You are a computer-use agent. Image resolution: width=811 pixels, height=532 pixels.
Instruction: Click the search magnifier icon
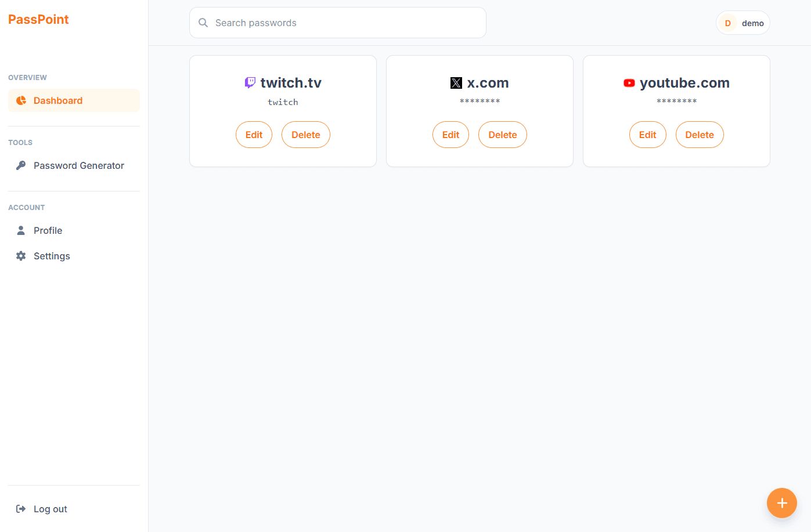pyautogui.click(x=203, y=23)
